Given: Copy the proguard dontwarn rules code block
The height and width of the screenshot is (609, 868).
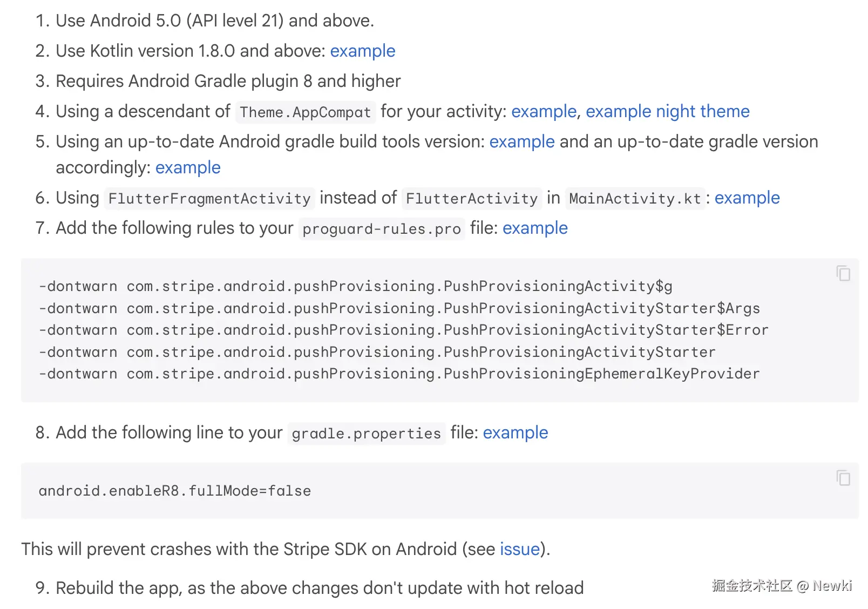Looking at the screenshot, I should click(843, 274).
